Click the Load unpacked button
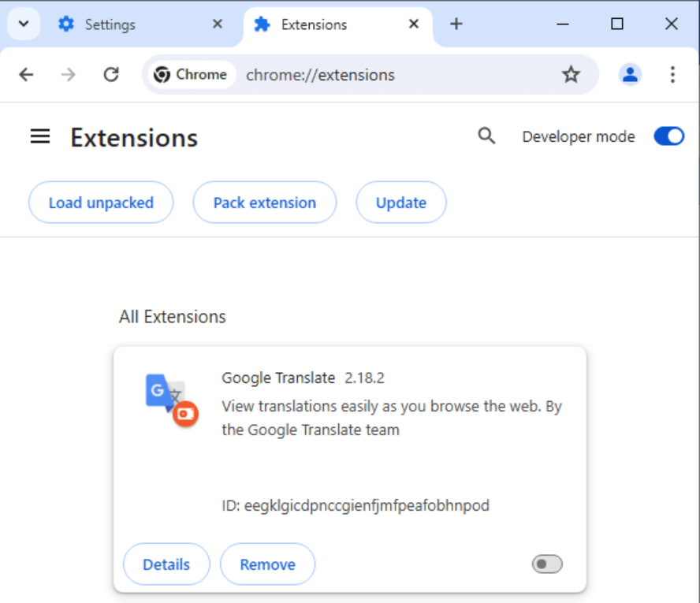The width and height of the screenshot is (700, 603). pos(101,203)
